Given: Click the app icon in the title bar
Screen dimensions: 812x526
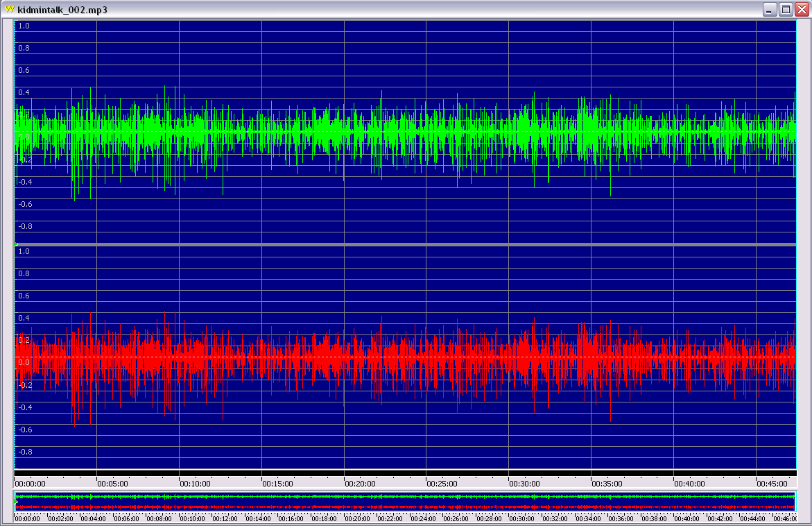Looking at the screenshot, I should pos(9,9).
